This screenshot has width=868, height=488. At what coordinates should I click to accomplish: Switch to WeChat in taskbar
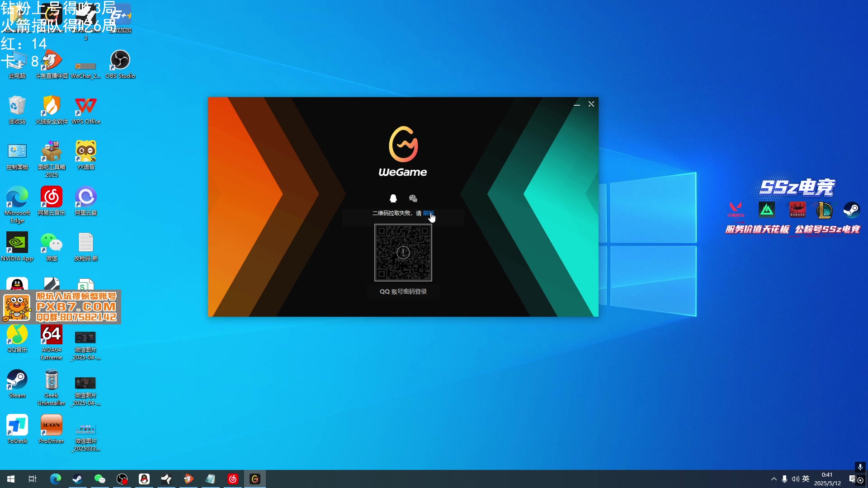tap(99, 479)
